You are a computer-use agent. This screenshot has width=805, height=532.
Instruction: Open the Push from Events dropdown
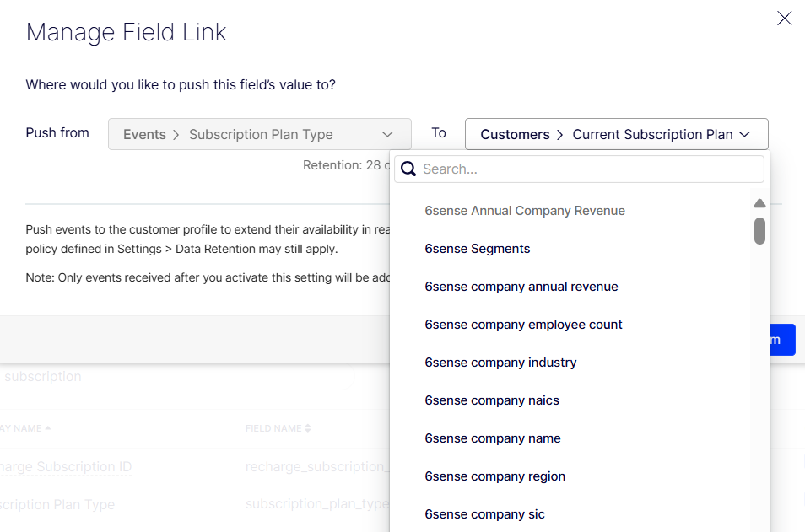coord(259,134)
